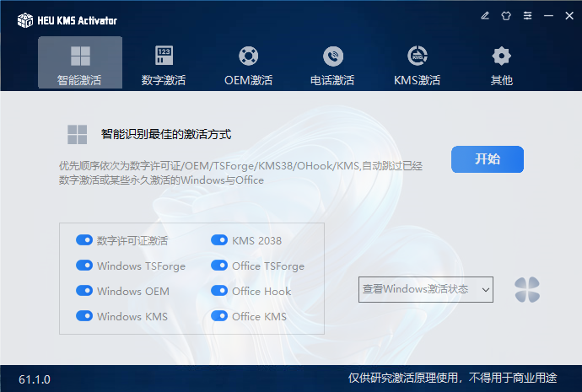The image size is (582, 392).
Task: Toggle the KMS 2038 switch
Action: (x=219, y=240)
